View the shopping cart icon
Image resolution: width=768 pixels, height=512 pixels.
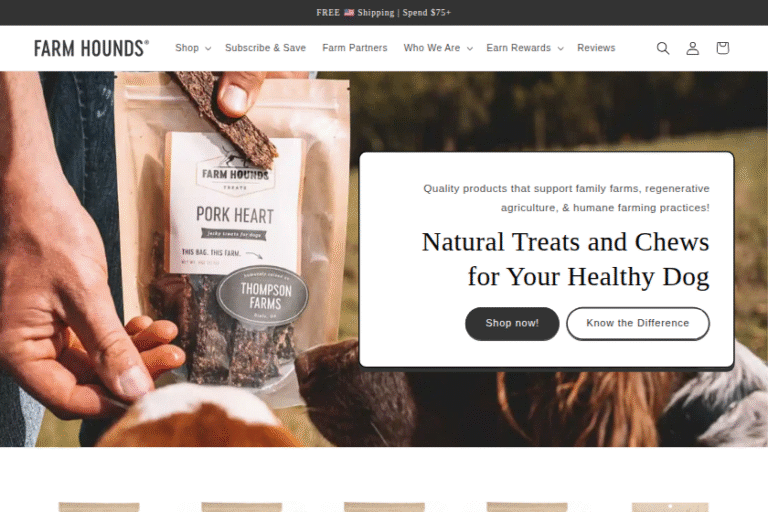click(x=722, y=48)
